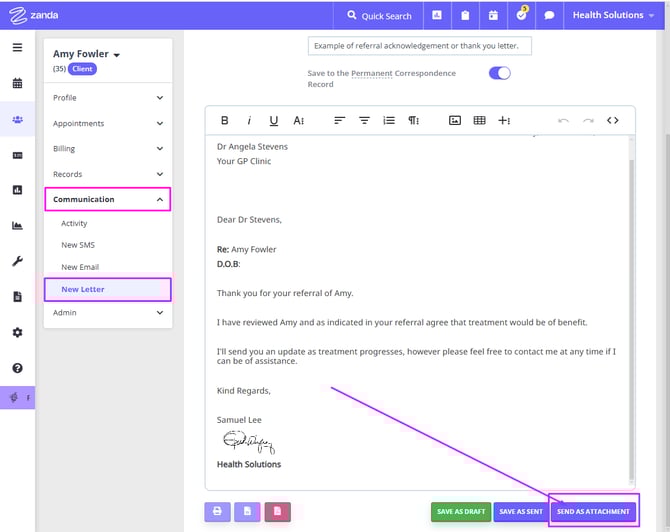This screenshot has height=532, width=670.
Task: Toggle Save to Permanent Correspondence Record switch
Action: tap(499, 73)
